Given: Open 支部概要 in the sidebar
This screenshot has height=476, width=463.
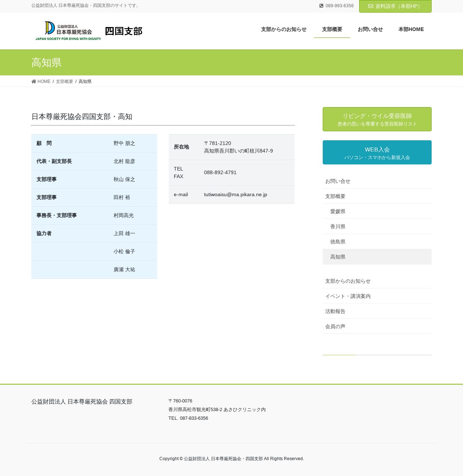Looking at the screenshot, I should [377, 196].
